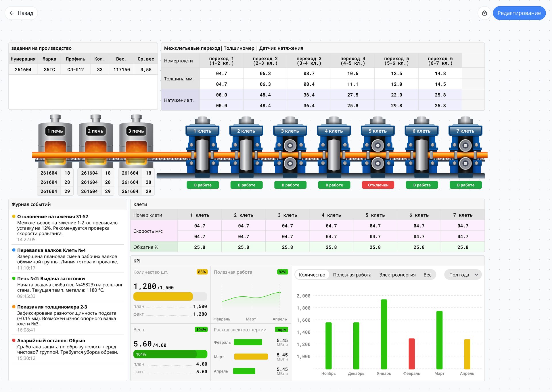Click the 104% badge beside Вес т.
The width and height of the screenshot is (552, 392).
pos(201,330)
